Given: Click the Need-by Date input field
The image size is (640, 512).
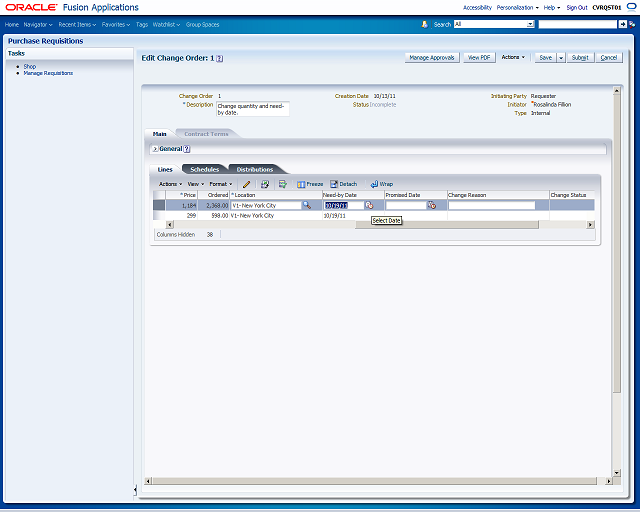Looking at the screenshot, I should tap(344, 205).
